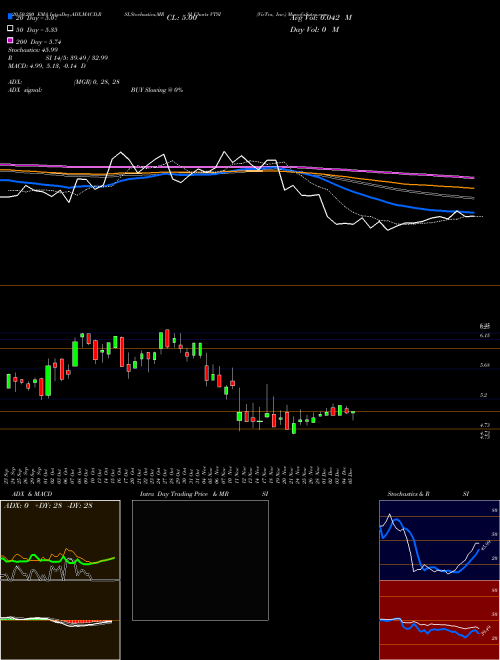
Task: Open the blue Stochastics chart panel
Action: (x=439, y=540)
